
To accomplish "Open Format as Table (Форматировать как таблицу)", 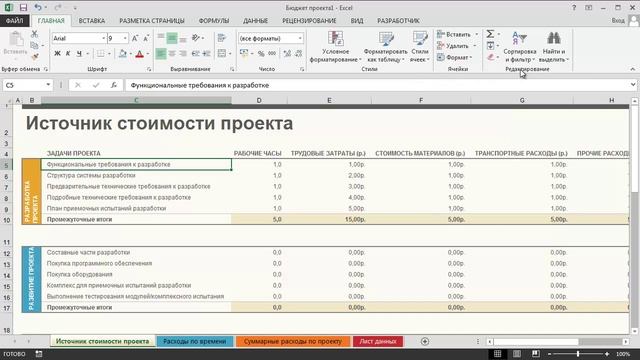I will (385, 47).
